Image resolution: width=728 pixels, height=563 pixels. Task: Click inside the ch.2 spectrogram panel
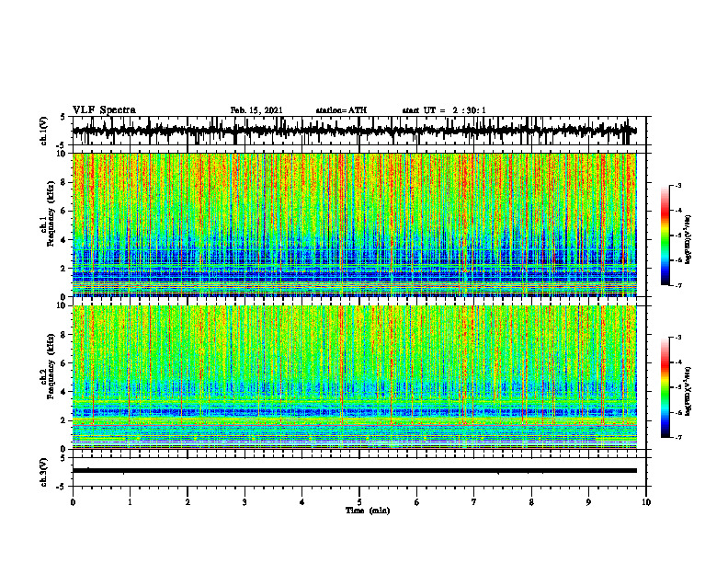tap(354, 377)
